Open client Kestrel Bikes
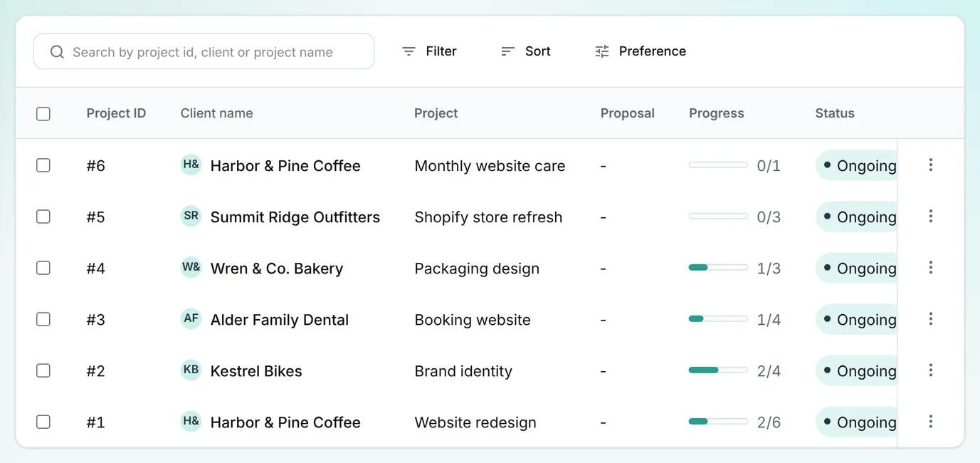This screenshot has height=463, width=980. click(x=256, y=370)
